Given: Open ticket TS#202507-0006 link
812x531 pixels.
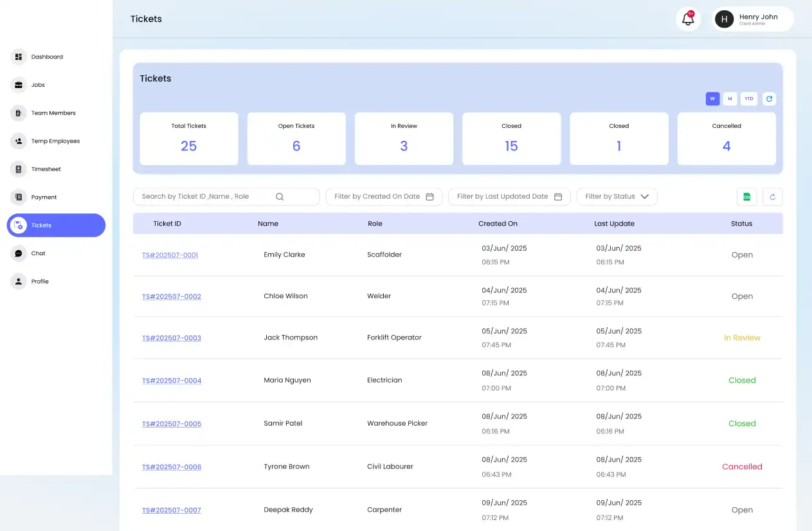Looking at the screenshot, I should click(171, 467).
